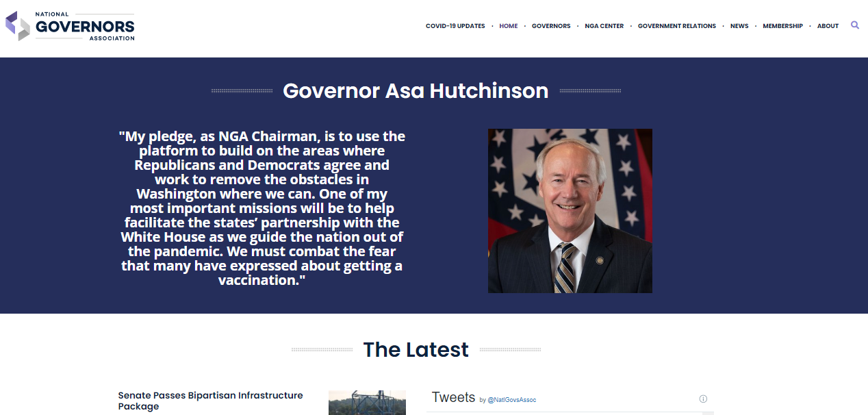
Task: Open the NGA Center menu
Action: pos(604,26)
